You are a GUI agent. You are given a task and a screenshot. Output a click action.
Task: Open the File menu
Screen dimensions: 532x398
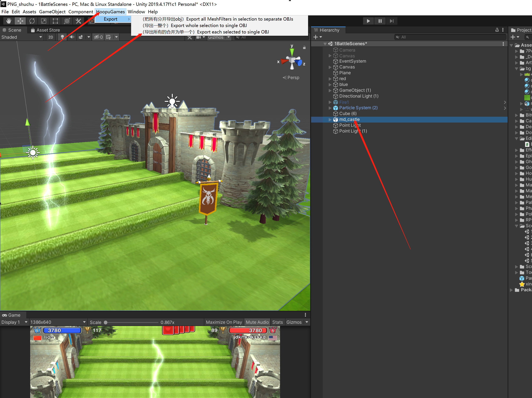coord(5,11)
